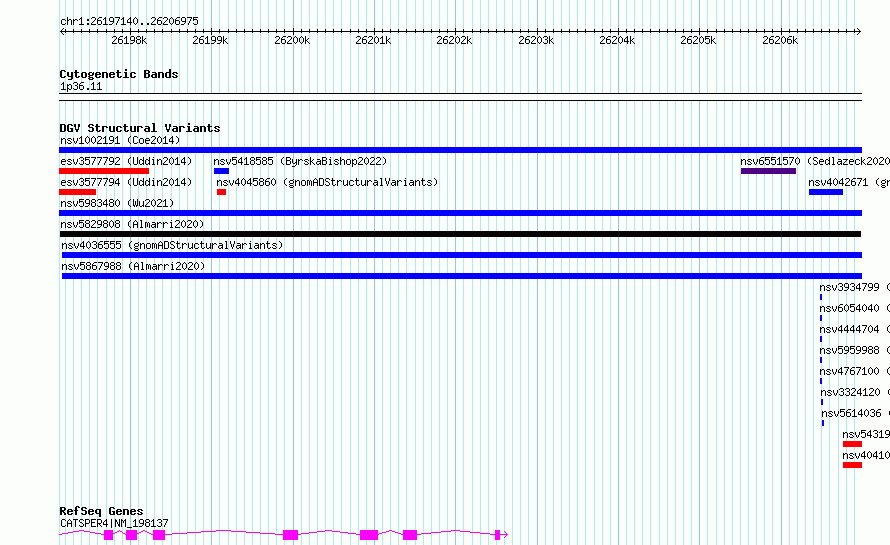The width and height of the screenshot is (890, 545).
Task: Open esv3577792 (Uddin2014) variant label
Action: tap(126, 161)
